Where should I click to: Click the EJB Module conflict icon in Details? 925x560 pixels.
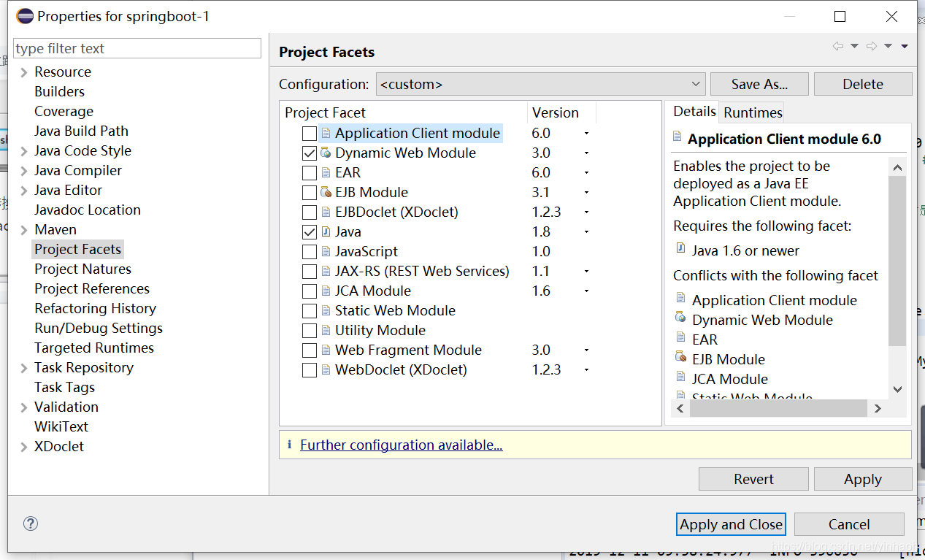pyautogui.click(x=680, y=357)
